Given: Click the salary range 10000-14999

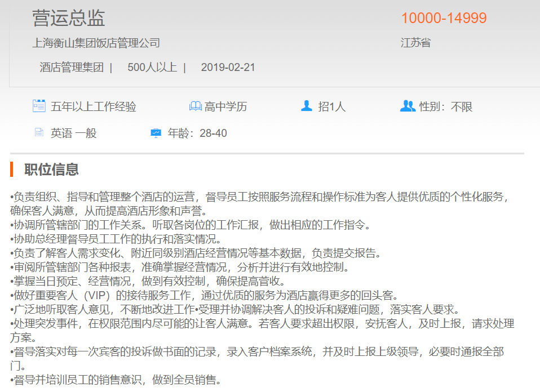Looking at the screenshot, I should click(444, 18).
